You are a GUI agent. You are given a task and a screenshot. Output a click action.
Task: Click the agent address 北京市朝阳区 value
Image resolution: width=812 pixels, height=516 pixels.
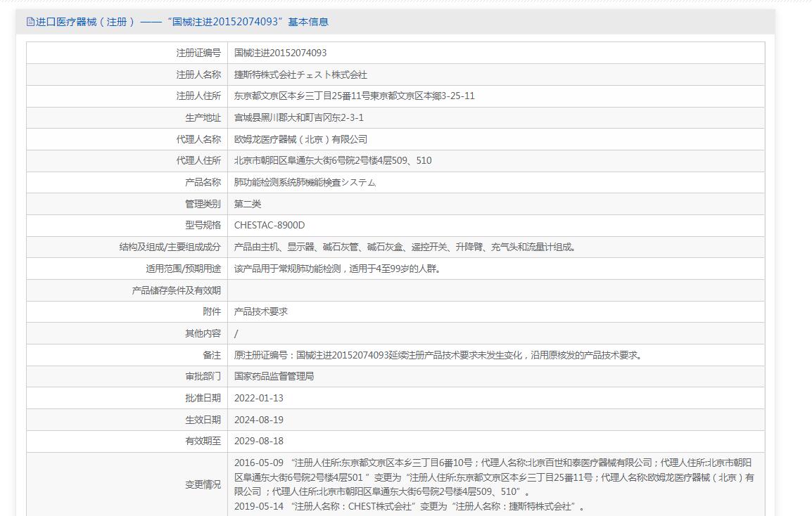(x=333, y=160)
